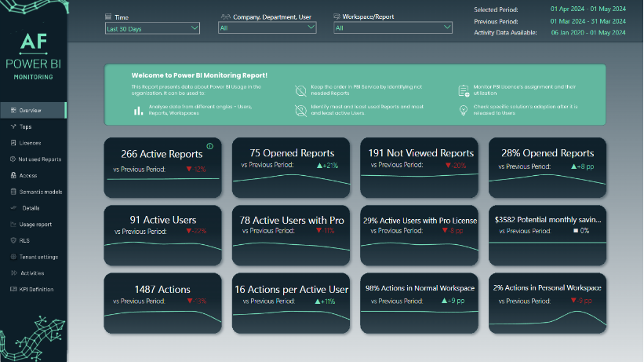Expand Company, Department, User dropdown

pyautogui.click(x=267, y=27)
